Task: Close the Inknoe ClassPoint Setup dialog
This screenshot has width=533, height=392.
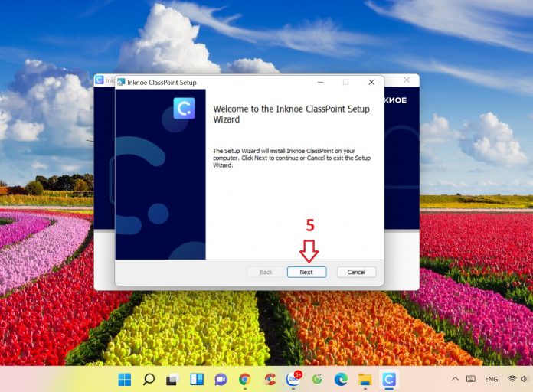Action: 371,82
